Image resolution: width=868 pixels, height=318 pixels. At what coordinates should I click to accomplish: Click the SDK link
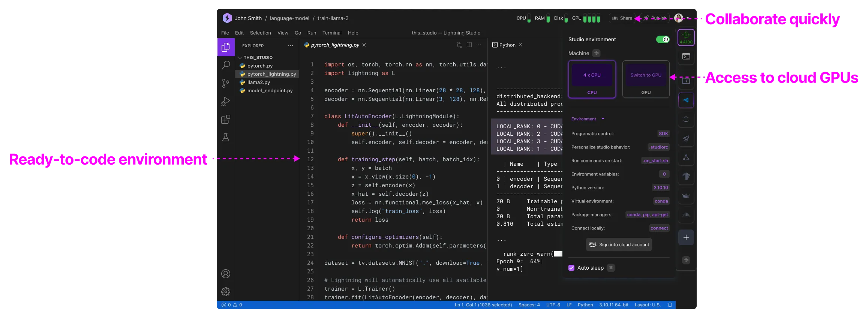point(663,133)
